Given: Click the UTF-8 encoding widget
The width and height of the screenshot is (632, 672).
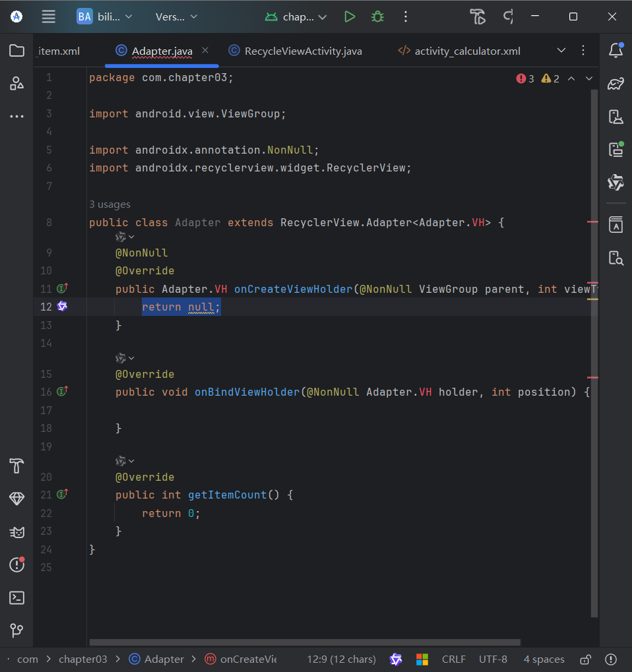Looking at the screenshot, I should 493,659.
